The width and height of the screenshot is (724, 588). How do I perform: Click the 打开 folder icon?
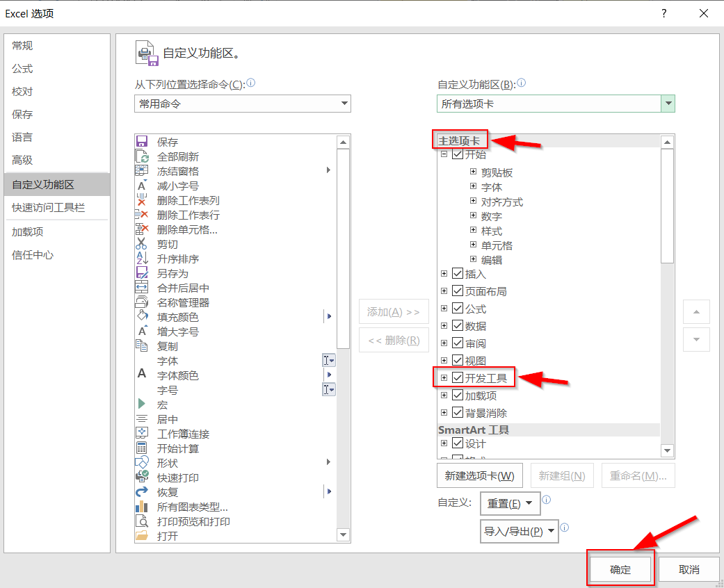tap(142, 535)
